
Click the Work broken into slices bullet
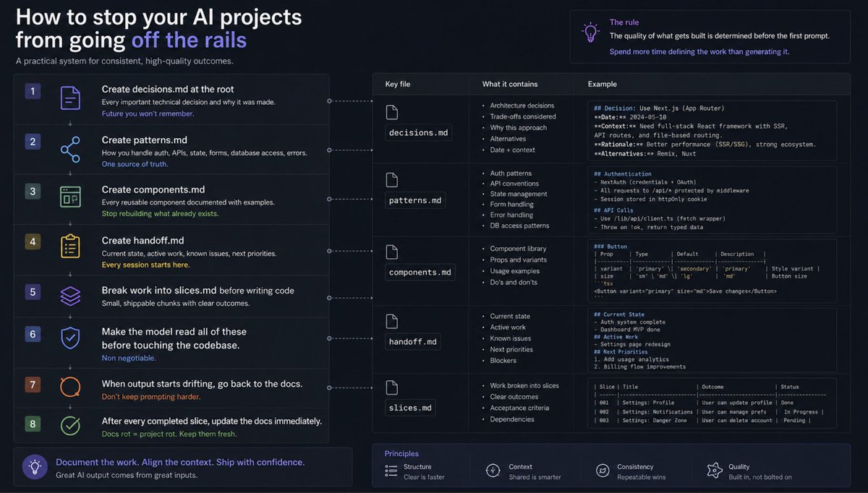[524, 385]
